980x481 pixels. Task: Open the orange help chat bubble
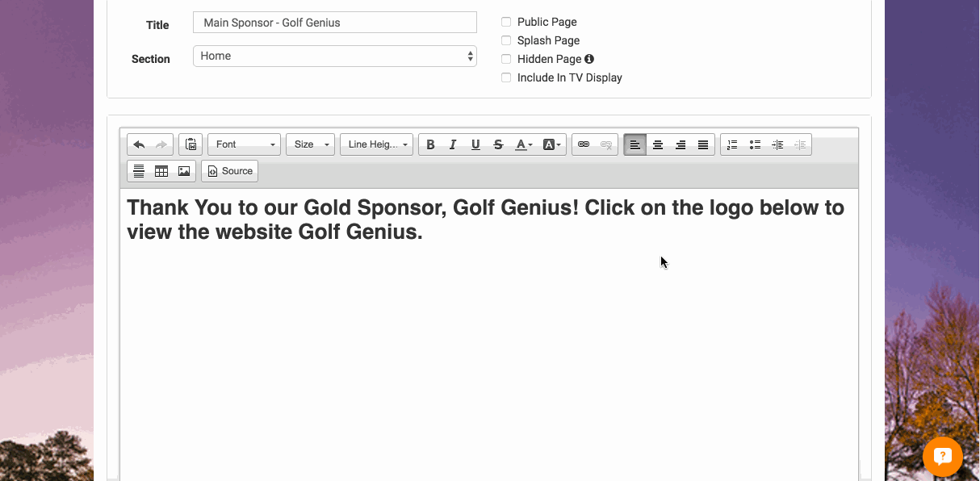pos(943,457)
